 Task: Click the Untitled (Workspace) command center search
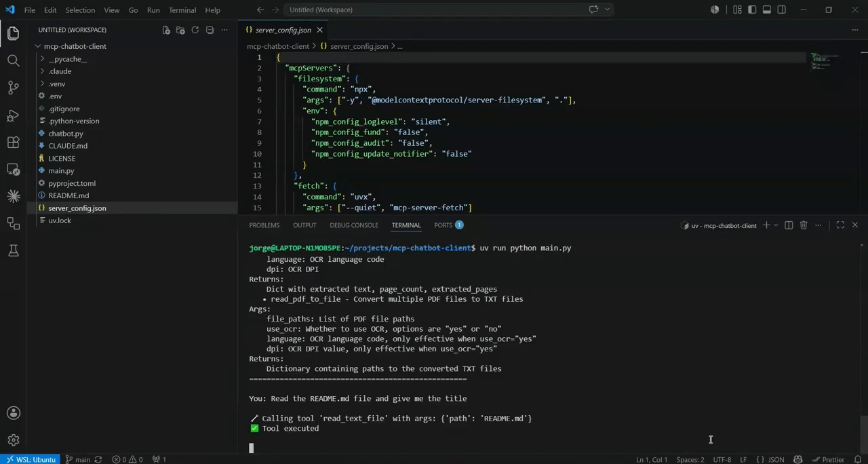tap(434, 9)
